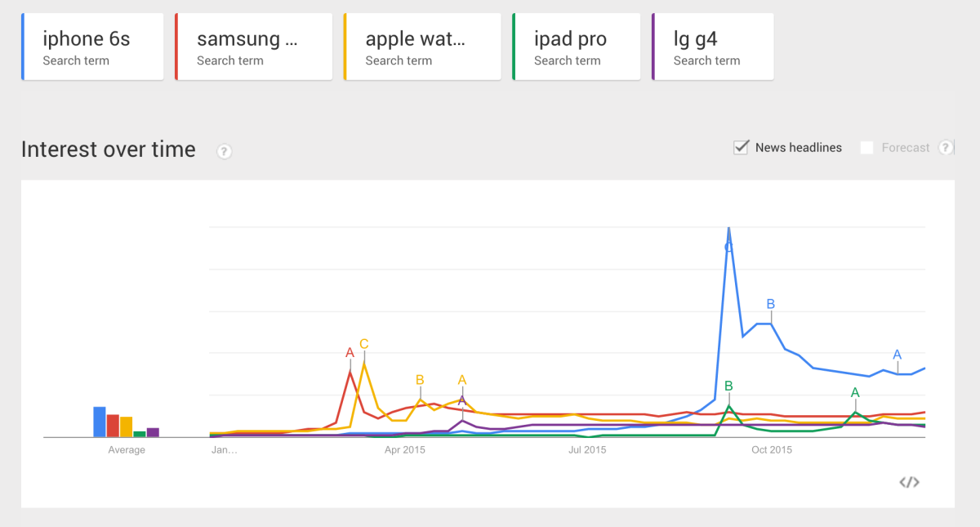The image size is (980, 527).
Task: Select the iphone 6s search term card
Action: click(x=91, y=47)
